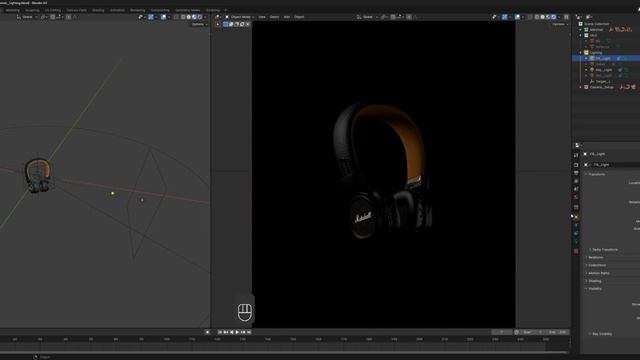Select wireframe shading in right viewport

coord(537,17)
